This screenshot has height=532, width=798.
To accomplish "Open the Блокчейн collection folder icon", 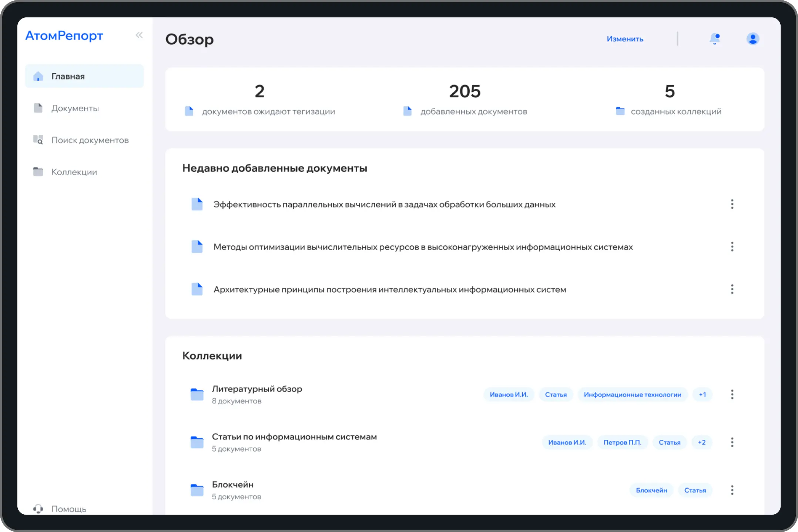I will pos(197,490).
